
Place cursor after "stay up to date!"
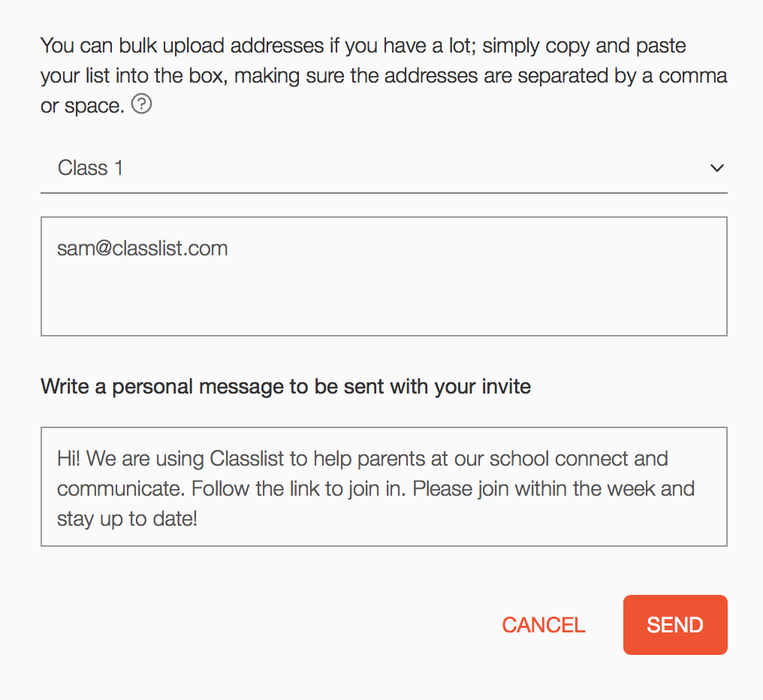(198, 519)
